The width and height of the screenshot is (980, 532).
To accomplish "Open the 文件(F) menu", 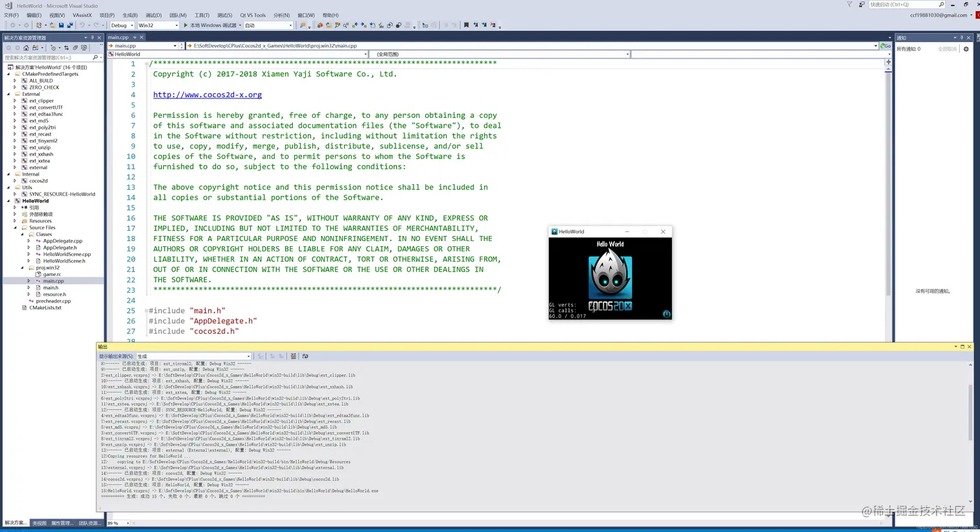I will 12,15.
